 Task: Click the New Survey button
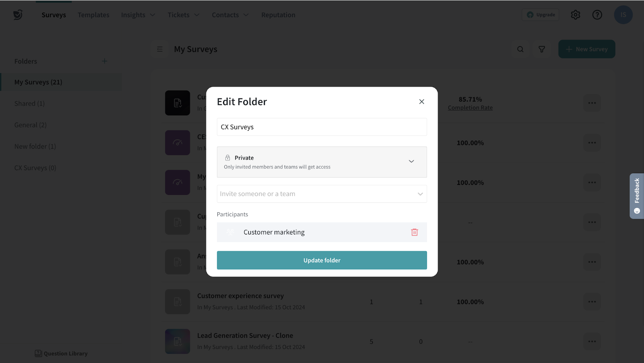(x=586, y=49)
